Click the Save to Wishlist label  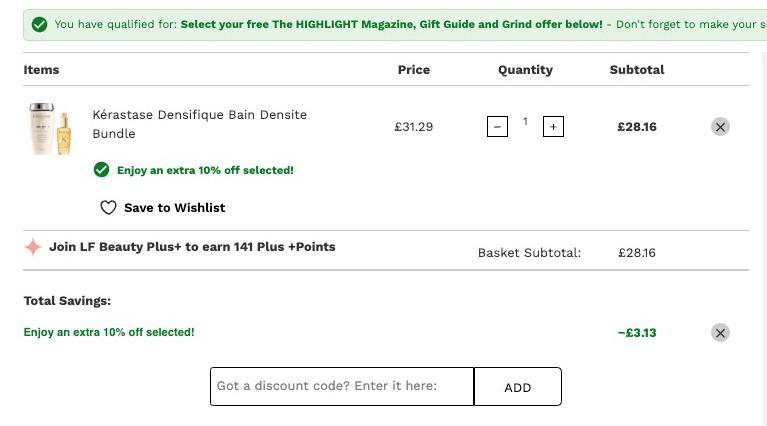click(175, 207)
